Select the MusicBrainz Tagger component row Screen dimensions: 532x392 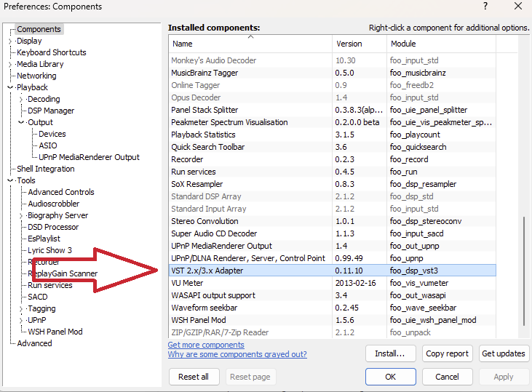332,73
